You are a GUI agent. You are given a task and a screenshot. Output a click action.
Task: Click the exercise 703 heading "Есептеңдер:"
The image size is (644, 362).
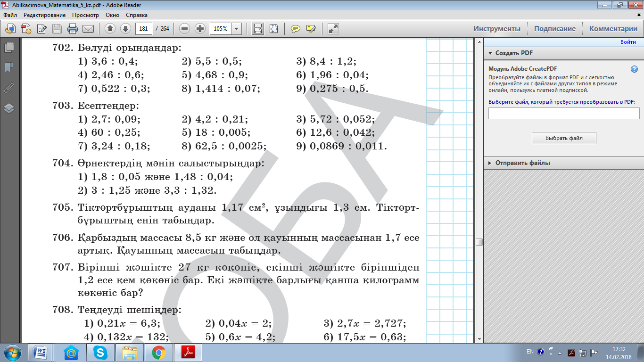coord(109,106)
